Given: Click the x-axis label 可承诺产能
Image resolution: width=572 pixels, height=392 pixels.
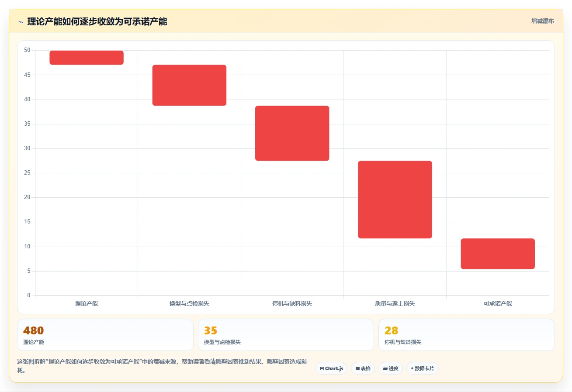Looking at the screenshot, I should coord(498,303).
